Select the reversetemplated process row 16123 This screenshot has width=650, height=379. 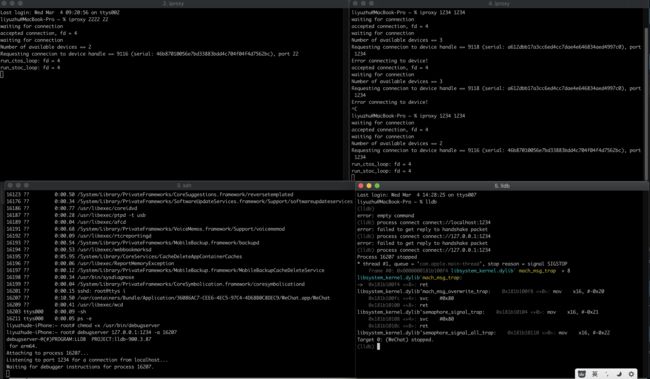click(150, 194)
